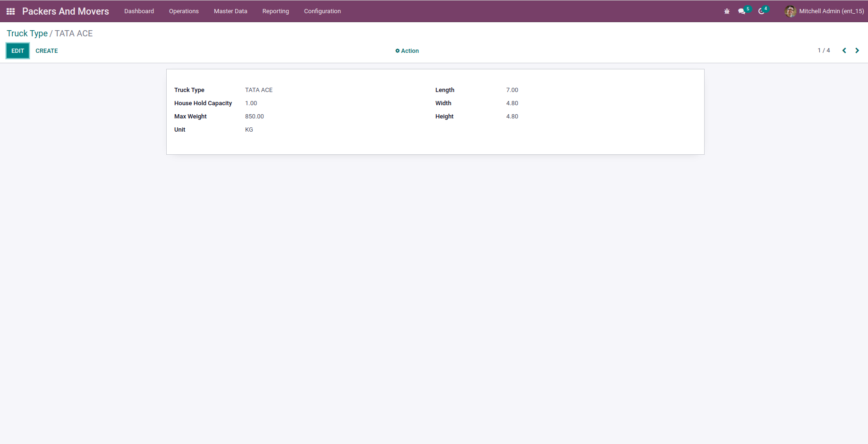Go to previous record arrow
Viewport: 868px width, 444px height.
(x=844, y=50)
